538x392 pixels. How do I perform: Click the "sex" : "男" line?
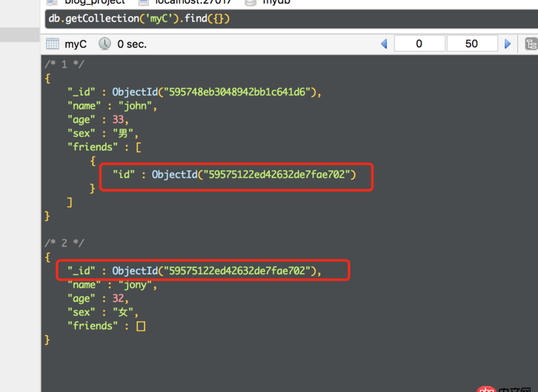[103, 133]
